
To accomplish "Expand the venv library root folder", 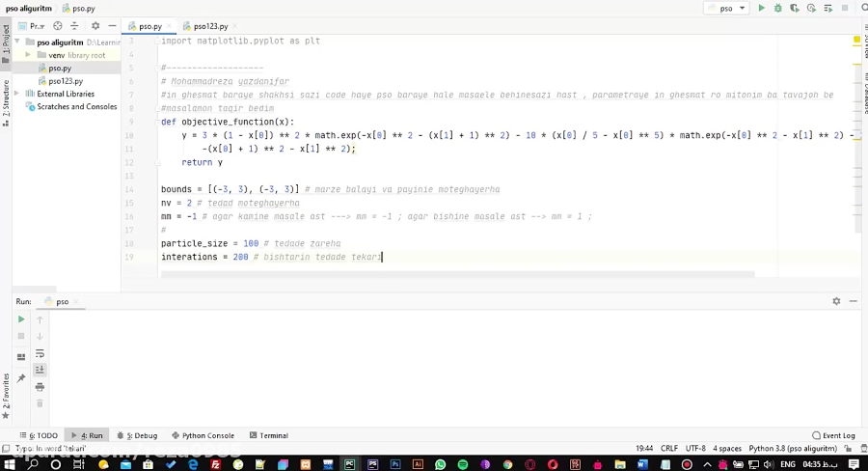I will (x=29, y=55).
